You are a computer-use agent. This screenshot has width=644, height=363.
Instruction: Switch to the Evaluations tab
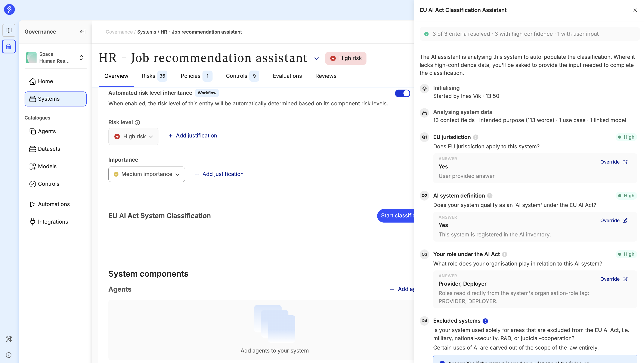pos(287,76)
